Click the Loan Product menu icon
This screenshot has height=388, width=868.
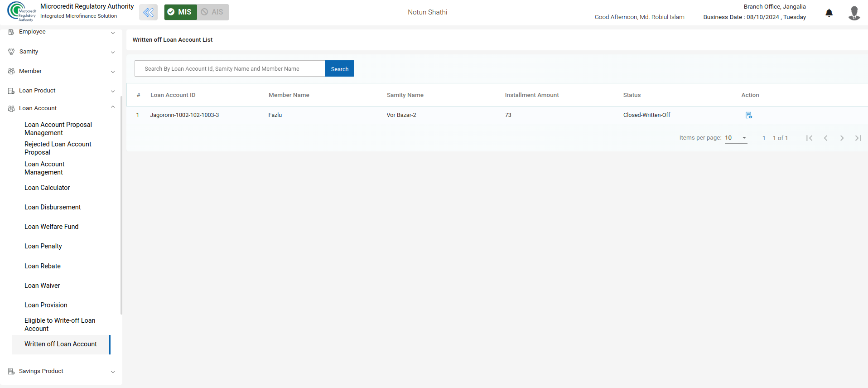click(x=11, y=91)
